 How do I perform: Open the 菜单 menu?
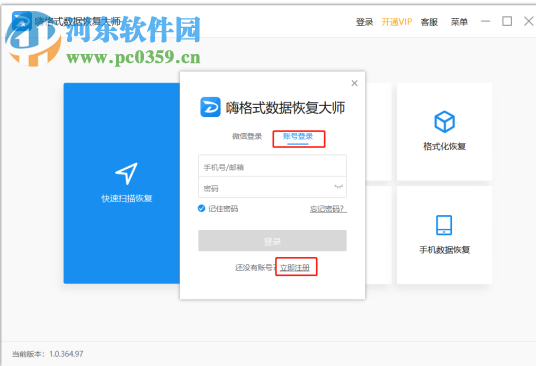[459, 22]
